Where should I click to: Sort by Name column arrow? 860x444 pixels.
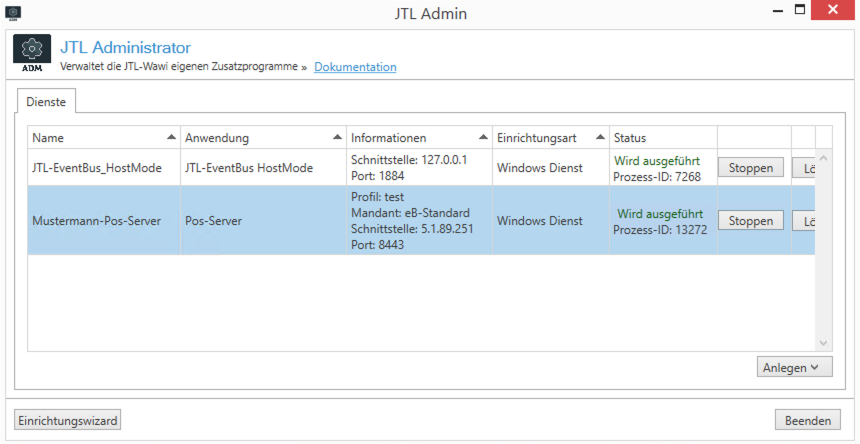[171, 137]
